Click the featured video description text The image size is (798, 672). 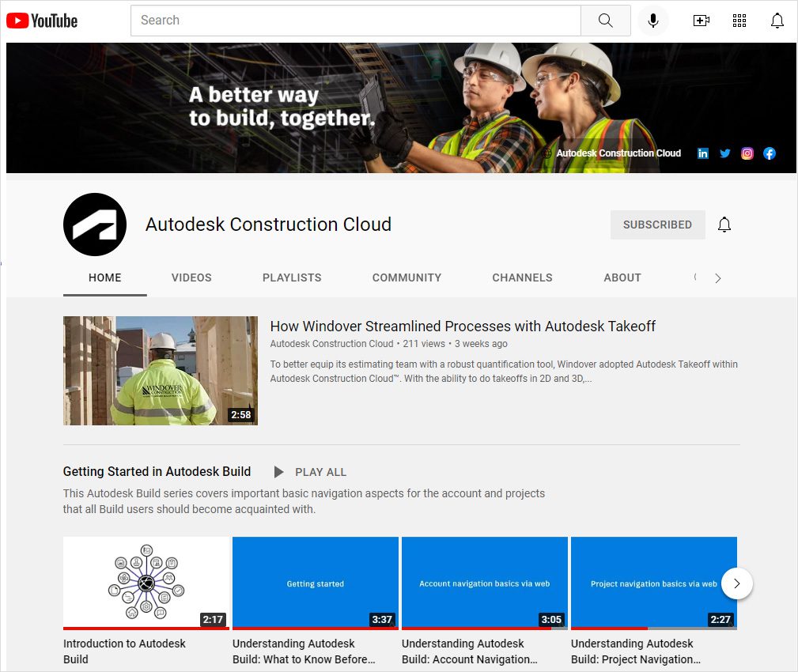tap(504, 372)
